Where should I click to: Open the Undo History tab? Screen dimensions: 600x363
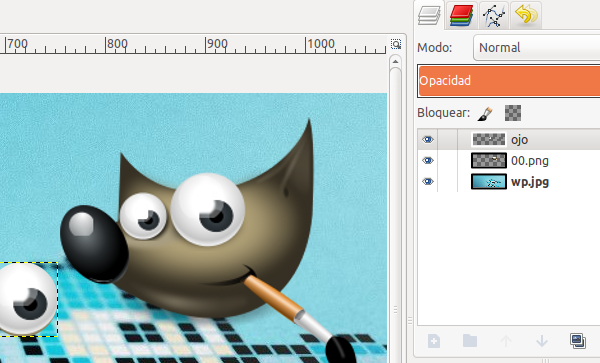(526, 15)
